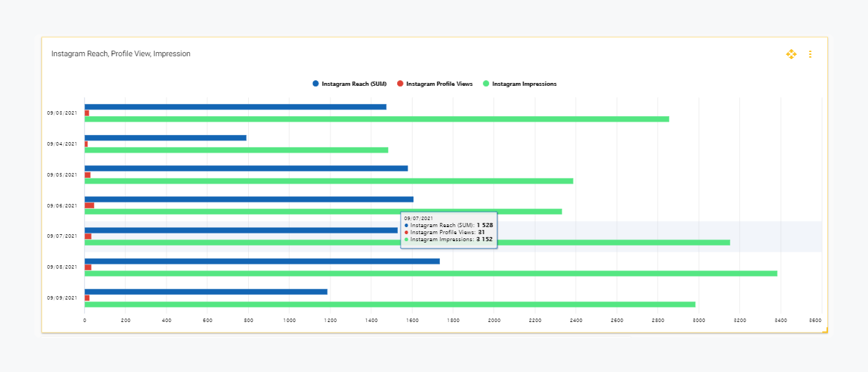This screenshot has width=868, height=372.
Task: Select the blue Reach bar for 09/04/2021
Action: (x=165, y=138)
